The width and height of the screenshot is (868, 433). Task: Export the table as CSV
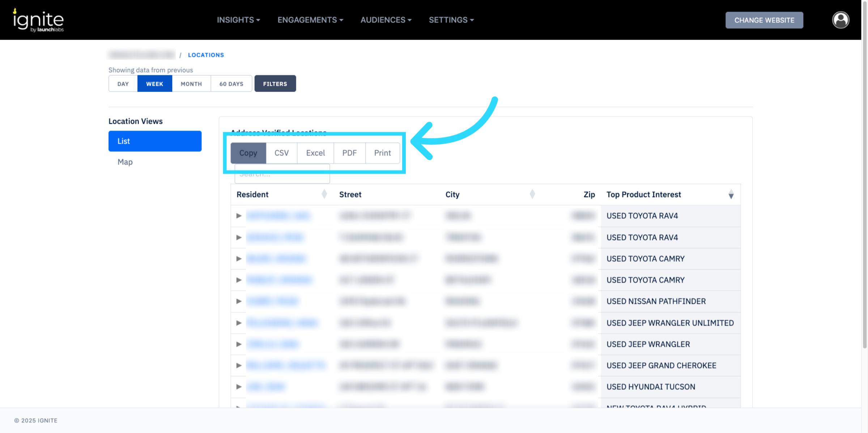click(x=281, y=153)
